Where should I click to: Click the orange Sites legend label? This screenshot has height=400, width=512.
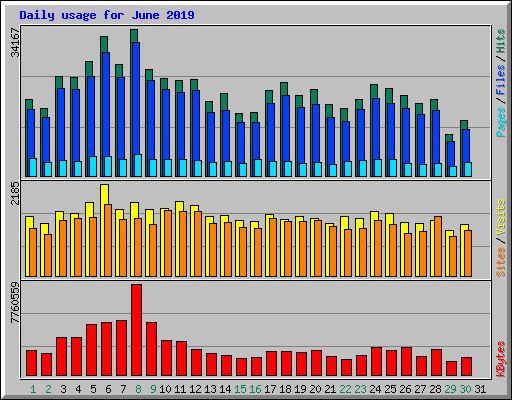[501, 262]
